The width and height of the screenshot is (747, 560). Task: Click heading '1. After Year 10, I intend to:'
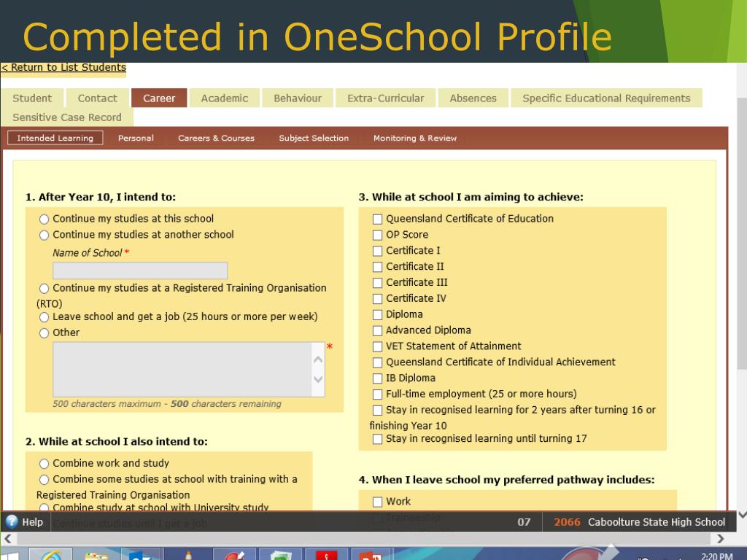tap(101, 197)
